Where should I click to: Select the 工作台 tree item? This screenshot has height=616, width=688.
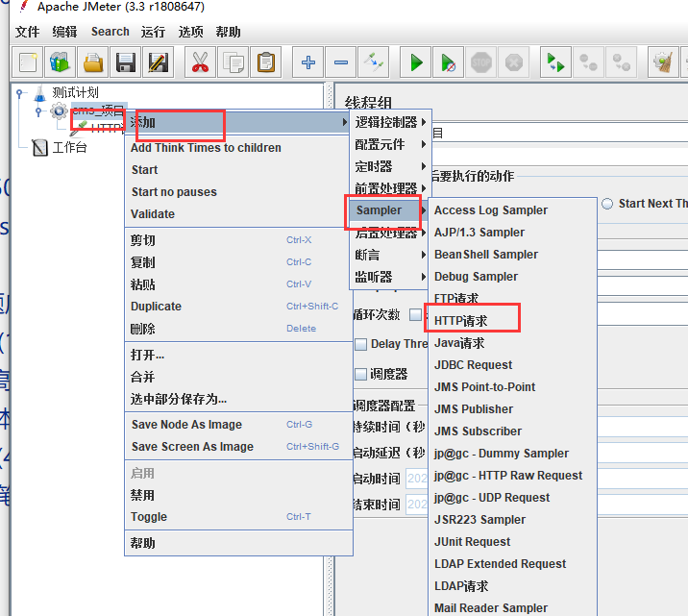coord(69,147)
